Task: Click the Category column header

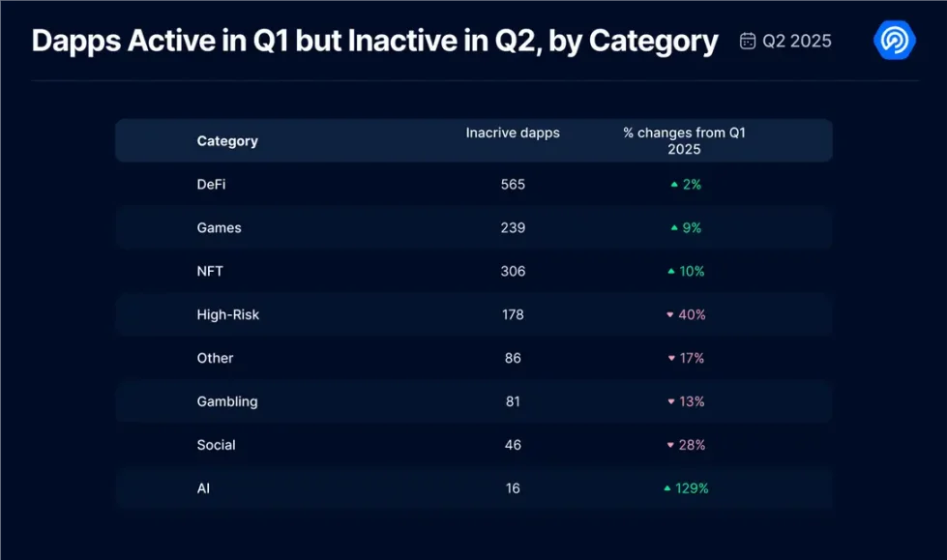Action: click(x=227, y=141)
